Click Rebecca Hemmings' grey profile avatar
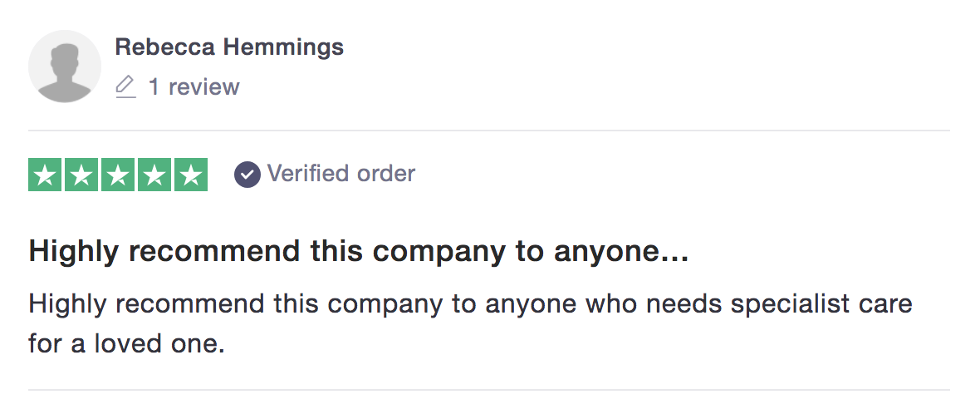The width and height of the screenshot is (980, 414). point(65,67)
